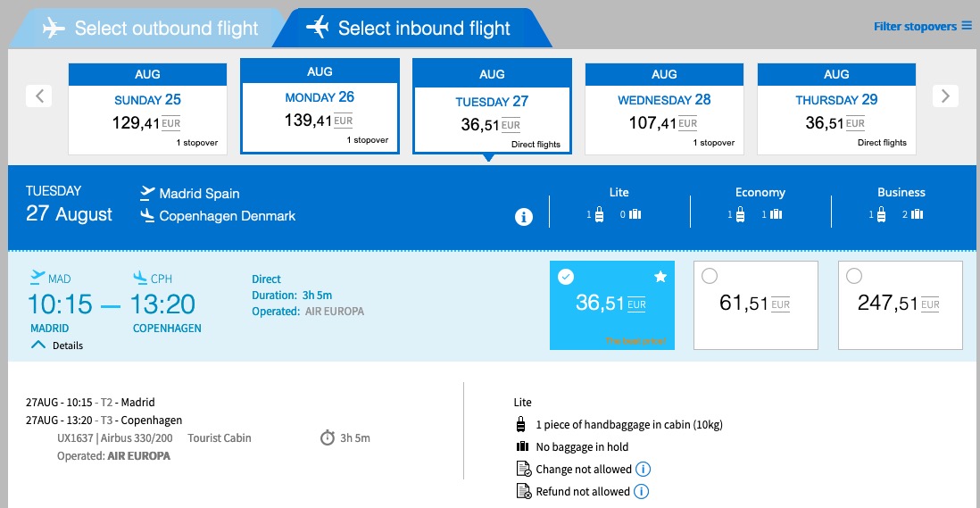Image resolution: width=980 pixels, height=508 pixels.
Task: Click the duration stopwatch icon
Action: (x=328, y=437)
